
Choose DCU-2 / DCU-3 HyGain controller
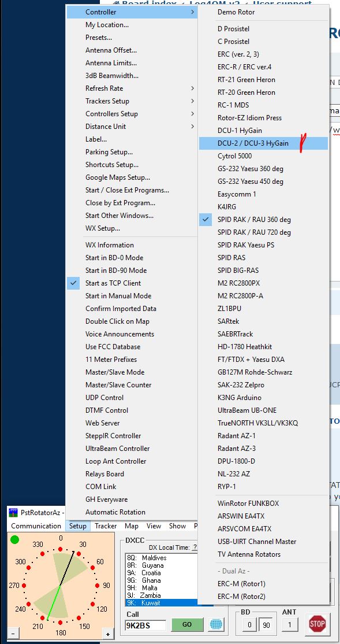click(263, 143)
